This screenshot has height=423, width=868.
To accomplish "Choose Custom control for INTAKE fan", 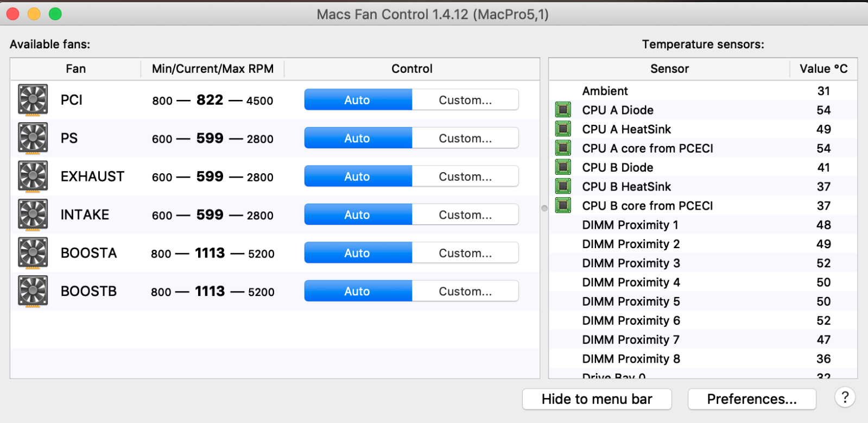I will (465, 214).
